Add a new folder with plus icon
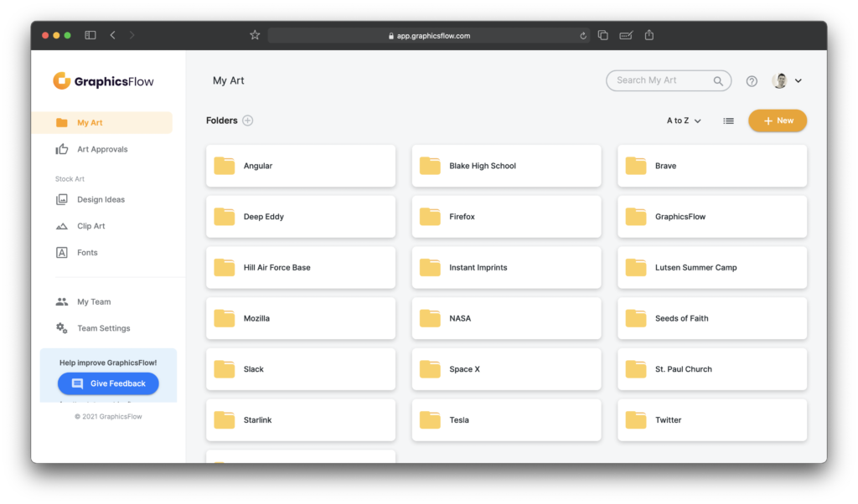 click(248, 121)
